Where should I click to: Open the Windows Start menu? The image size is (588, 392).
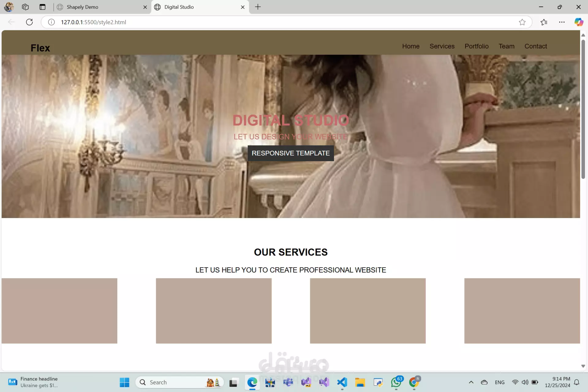click(x=124, y=382)
